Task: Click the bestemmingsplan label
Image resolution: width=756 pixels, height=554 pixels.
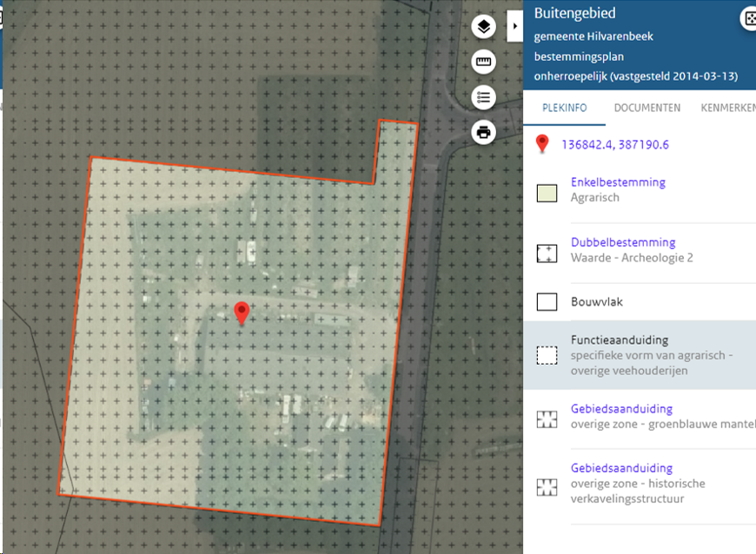Action: 579,56
